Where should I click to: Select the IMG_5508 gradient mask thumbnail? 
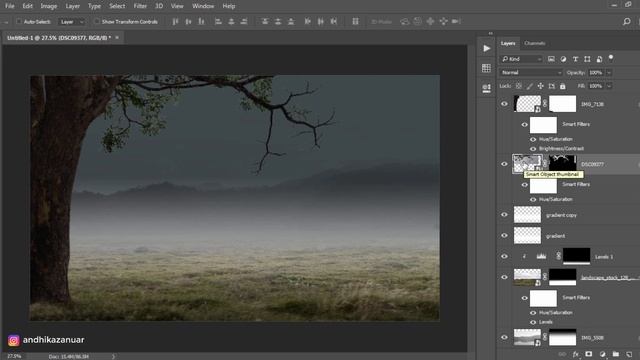click(562, 338)
